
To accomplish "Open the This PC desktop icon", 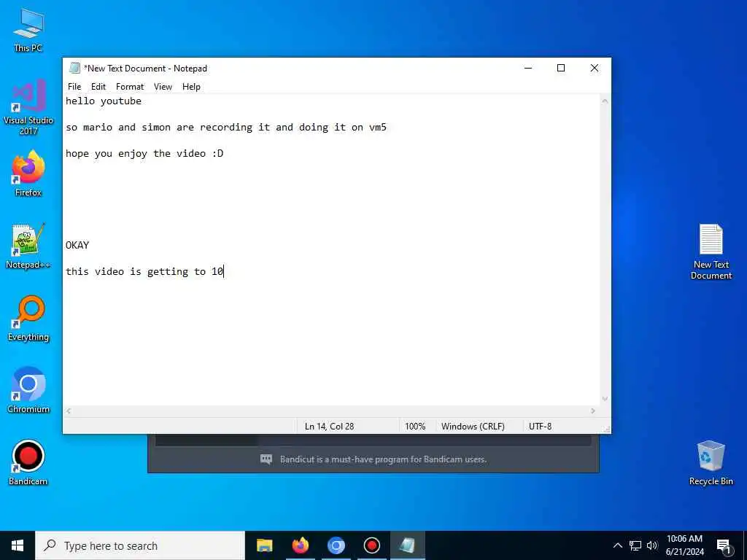I will point(28,30).
